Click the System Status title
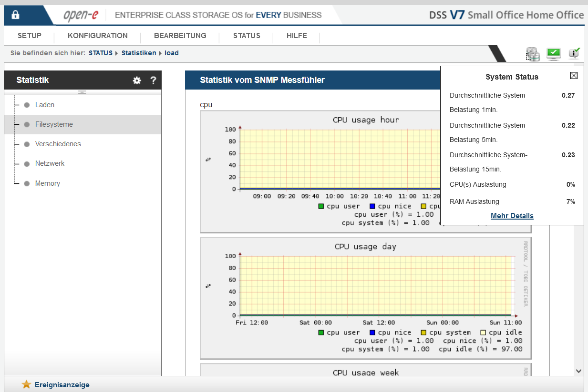This screenshot has height=392, width=588. click(512, 77)
